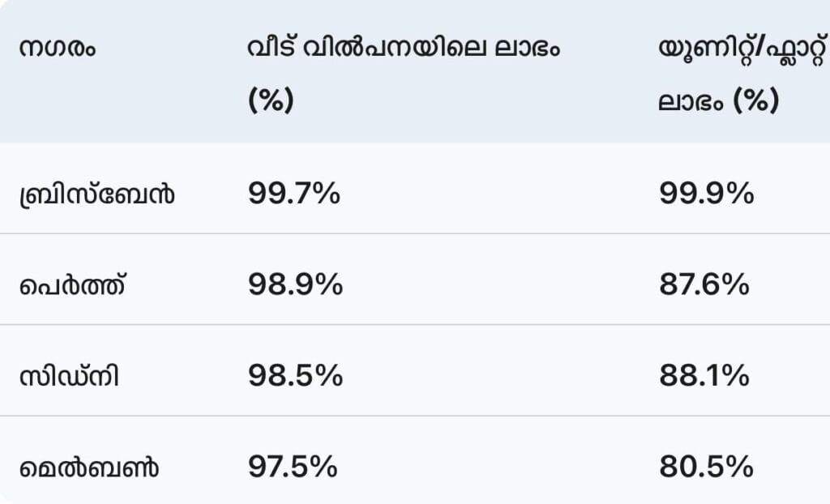Click the 98.5% house profit value
The height and width of the screenshot is (504, 830).
point(295,375)
